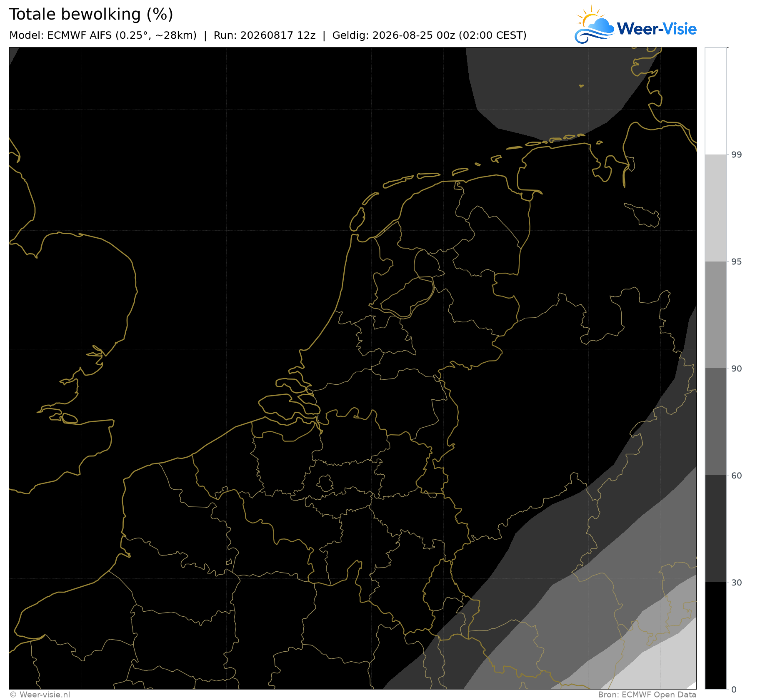760x700 pixels.
Task: Click the © Weer-visie.nl copyright text
Action: tap(40, 695)
